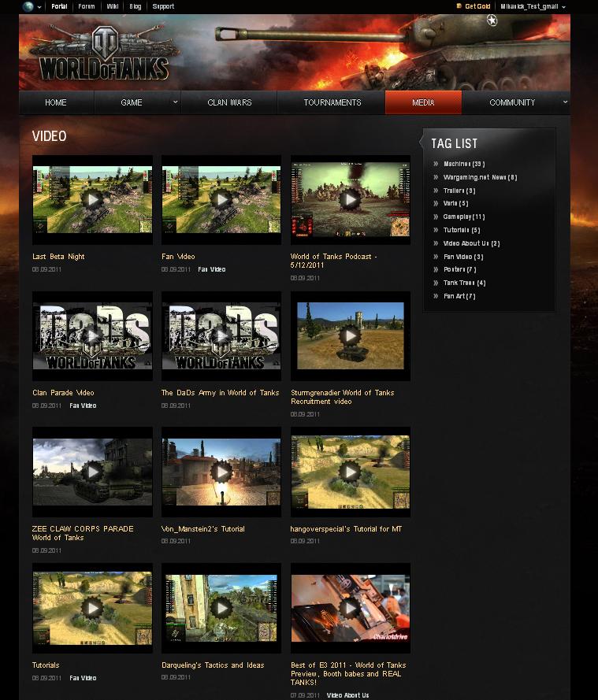Viewport: 598px width, 700px height.
Task: Filter by the Trailers tag
Action: coord(459,191)
